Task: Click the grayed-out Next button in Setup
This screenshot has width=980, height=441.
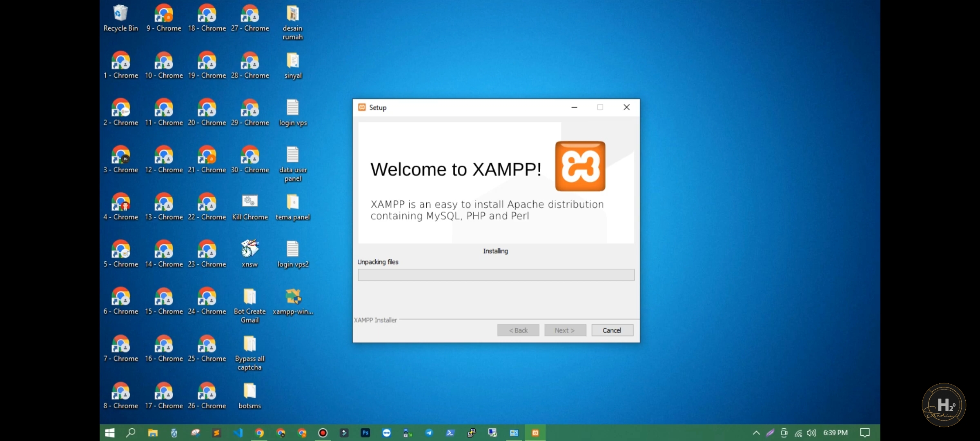Action: coord(565,330)
